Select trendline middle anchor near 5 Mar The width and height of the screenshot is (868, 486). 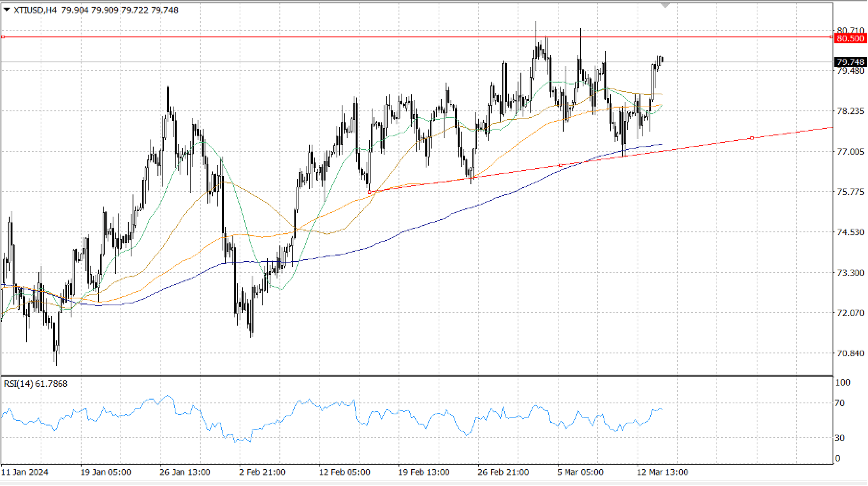560,166
